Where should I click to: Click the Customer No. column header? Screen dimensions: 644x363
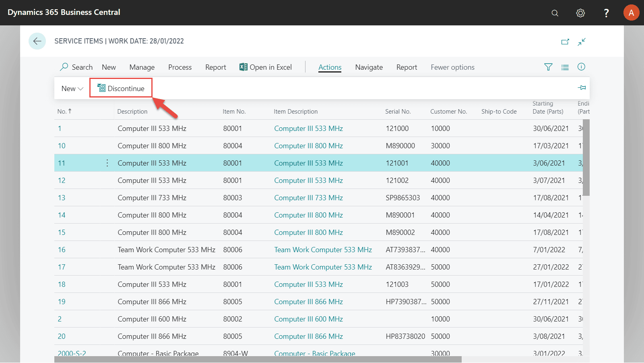click(x=449, y=112)
